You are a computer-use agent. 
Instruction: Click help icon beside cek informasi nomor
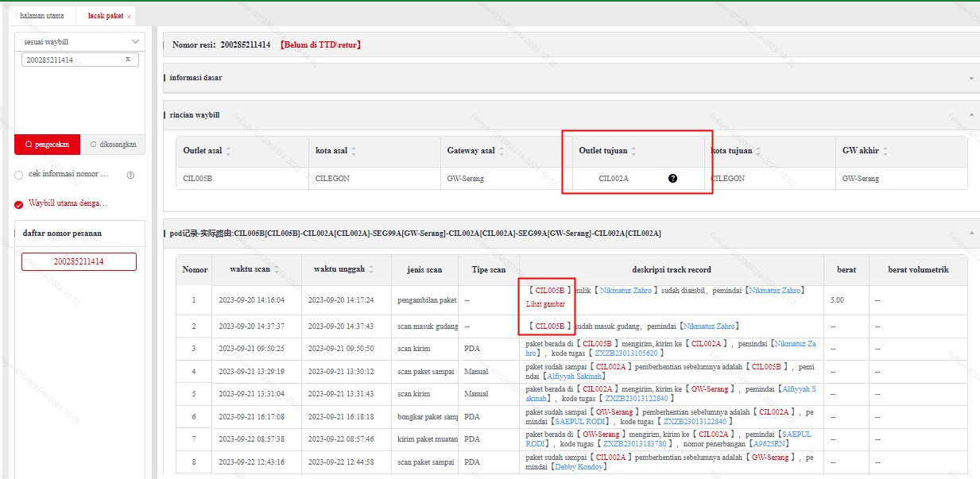click(130, 175)
